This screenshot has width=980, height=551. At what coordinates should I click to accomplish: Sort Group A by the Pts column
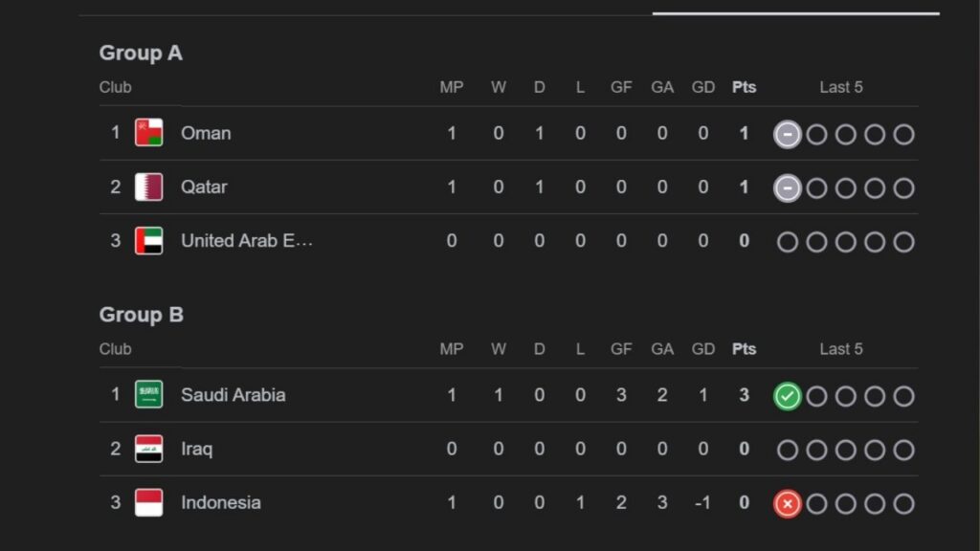(744, 87)
